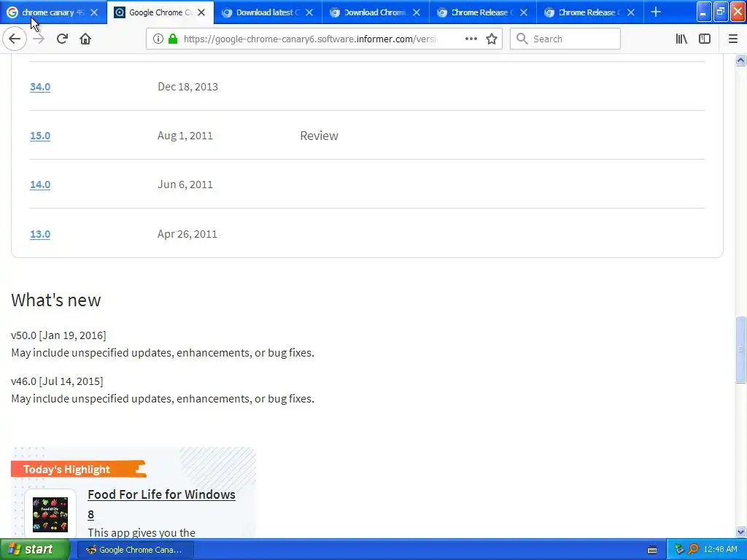Open version 15.0 link
747x560 pixels.
[x=40, y=136]
